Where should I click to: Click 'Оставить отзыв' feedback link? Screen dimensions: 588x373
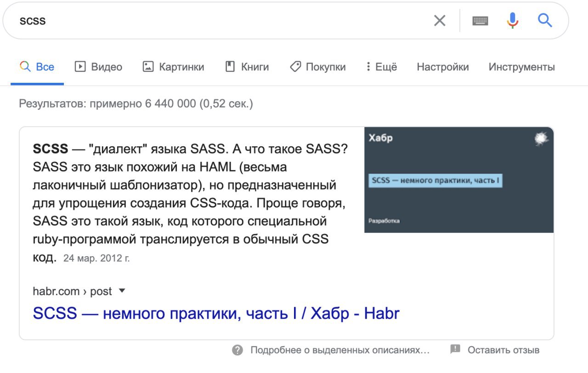tap(503, 350)
